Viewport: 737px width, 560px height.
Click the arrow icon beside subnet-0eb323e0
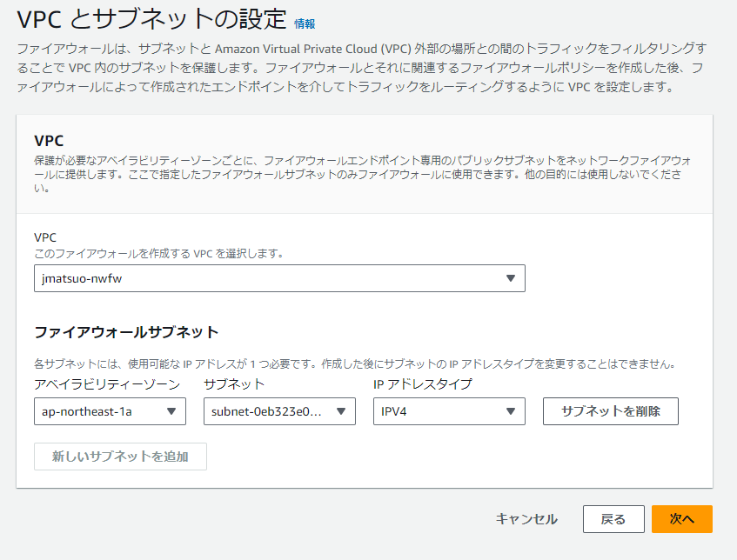point(341,411)
